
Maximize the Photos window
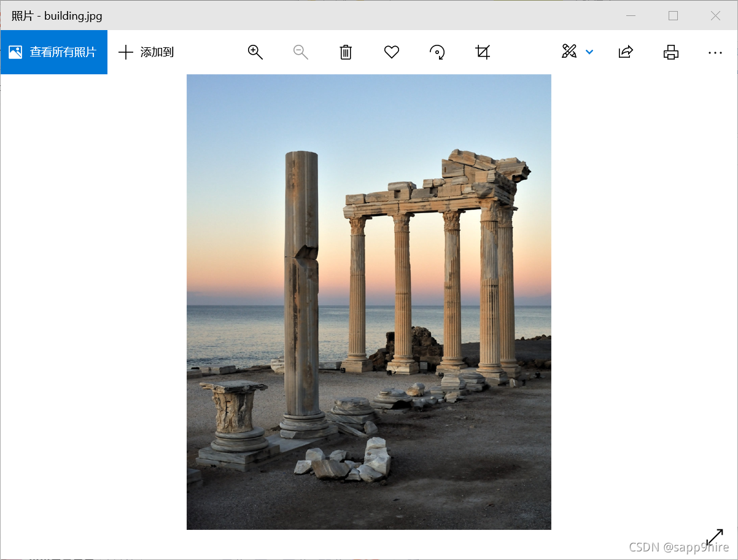point(673,16)
